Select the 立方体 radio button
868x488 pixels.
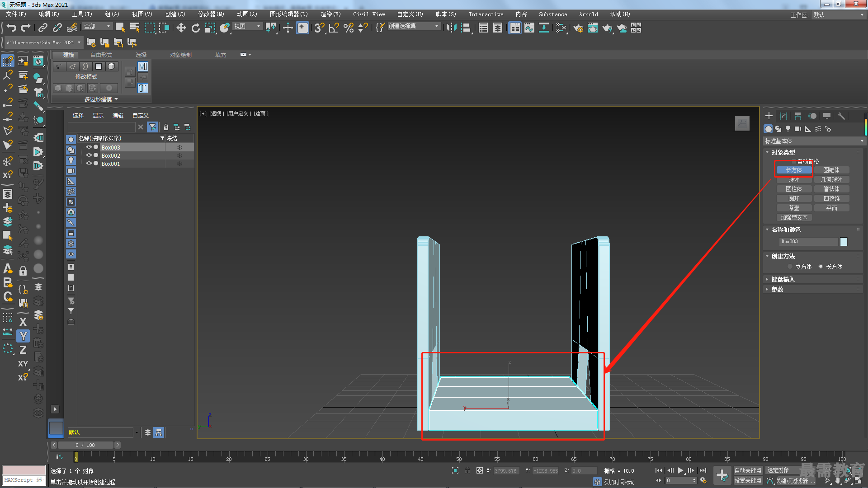tap(790, 267)
